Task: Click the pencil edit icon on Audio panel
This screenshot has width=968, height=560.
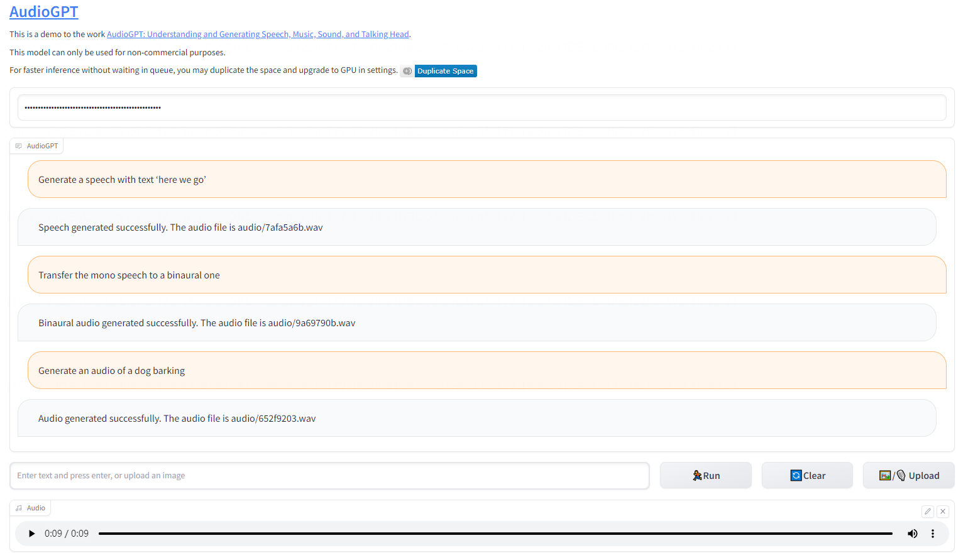Action: 928,512
